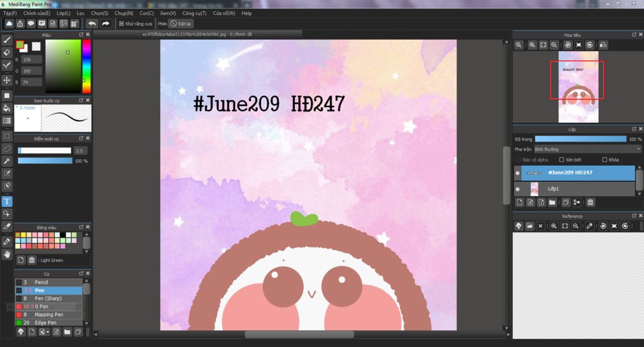Select the Pencil brush

(x=48, y=282)
